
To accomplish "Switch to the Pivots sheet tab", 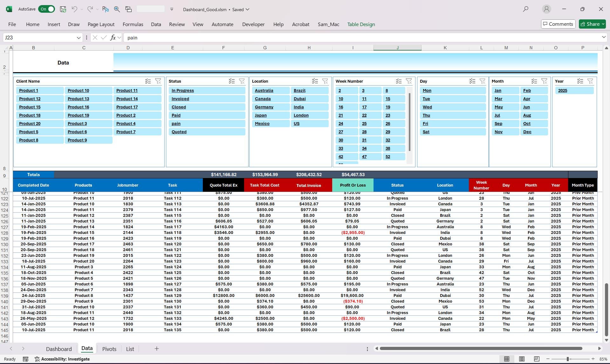I will (109, 349).
